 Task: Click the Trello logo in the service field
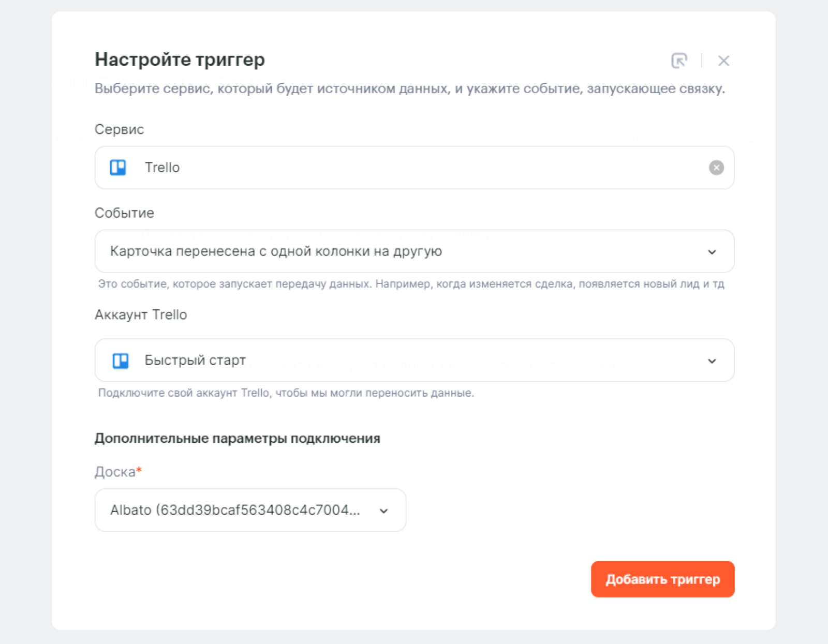coord(118,168)
